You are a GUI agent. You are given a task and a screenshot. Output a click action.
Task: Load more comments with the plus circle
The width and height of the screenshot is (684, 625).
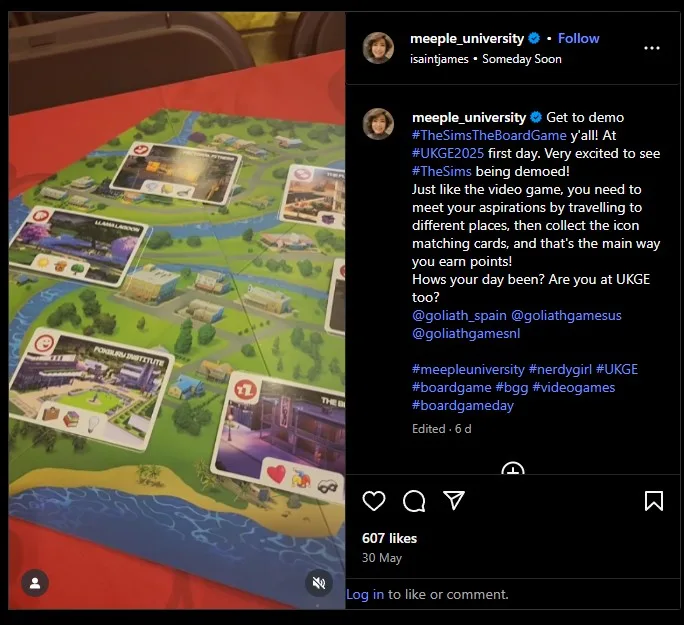tap(513, 468)
